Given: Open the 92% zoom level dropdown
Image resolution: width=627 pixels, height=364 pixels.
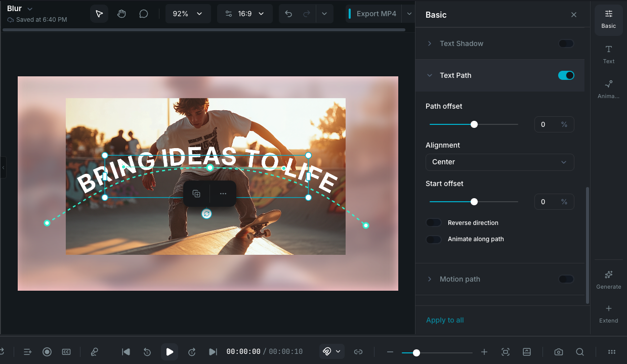Looking at the screenshot, I should (x=188, y=14).
